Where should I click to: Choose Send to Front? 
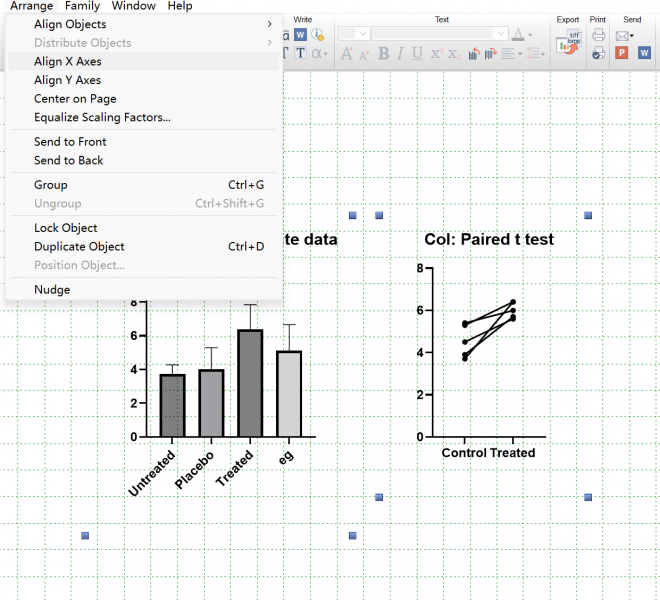pos(143,141)
